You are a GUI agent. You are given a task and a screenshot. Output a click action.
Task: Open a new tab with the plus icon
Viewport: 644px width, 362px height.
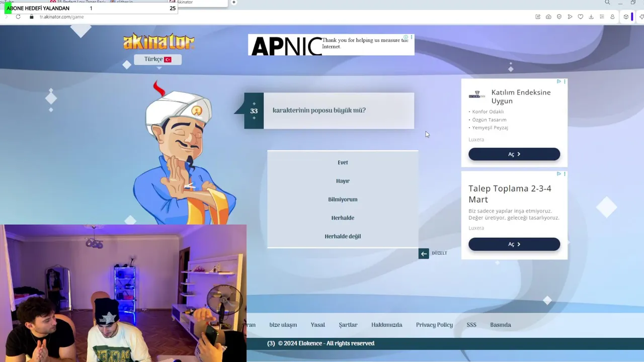(x=234, y=3)
